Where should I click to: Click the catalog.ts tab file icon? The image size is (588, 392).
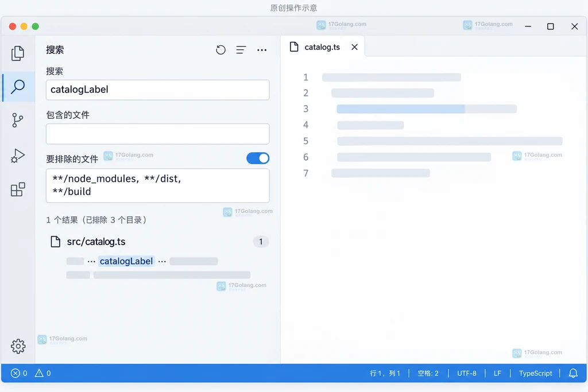[x=294, y=47]
